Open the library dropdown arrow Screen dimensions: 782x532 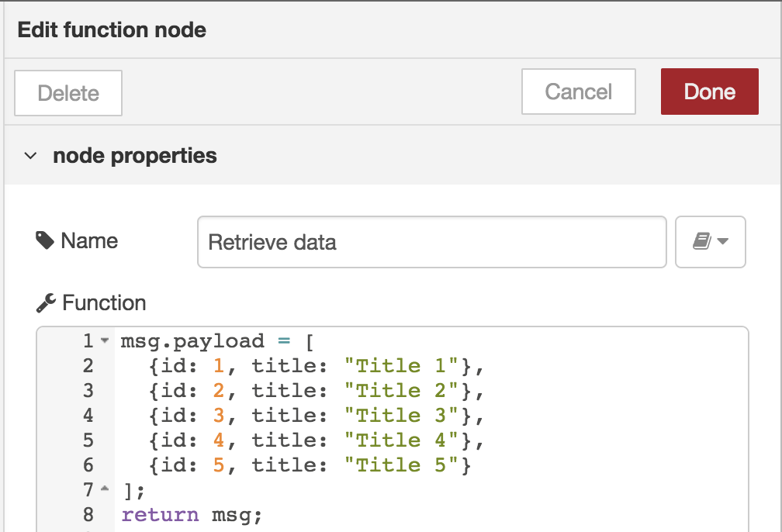click(x=723, y=241)
